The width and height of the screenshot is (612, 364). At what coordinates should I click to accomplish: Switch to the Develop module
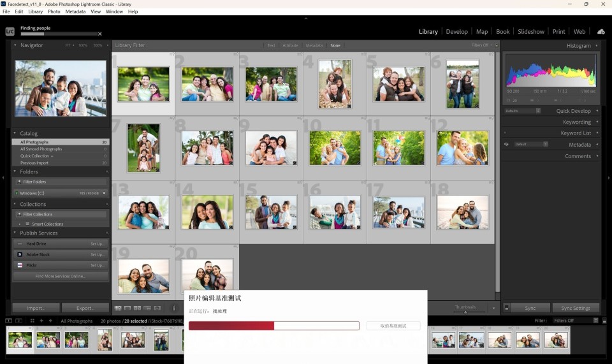click(456, 31)
